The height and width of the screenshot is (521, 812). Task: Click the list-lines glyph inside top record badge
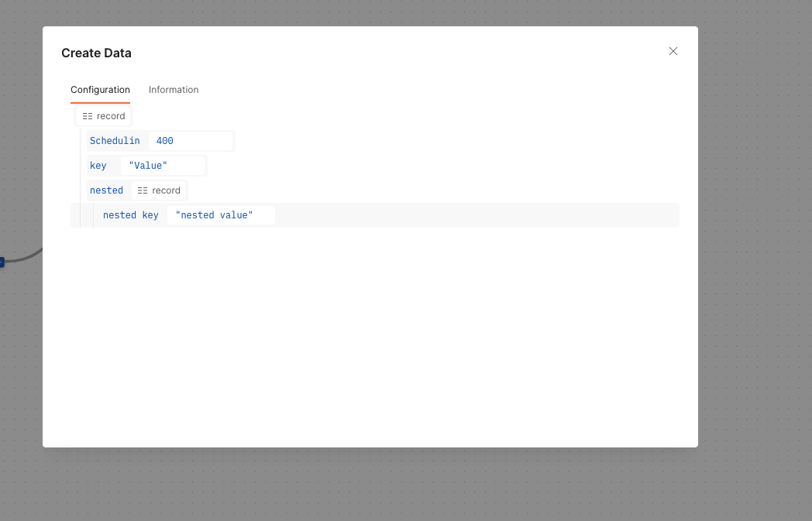pyautogui.click(x=88, y=115)
